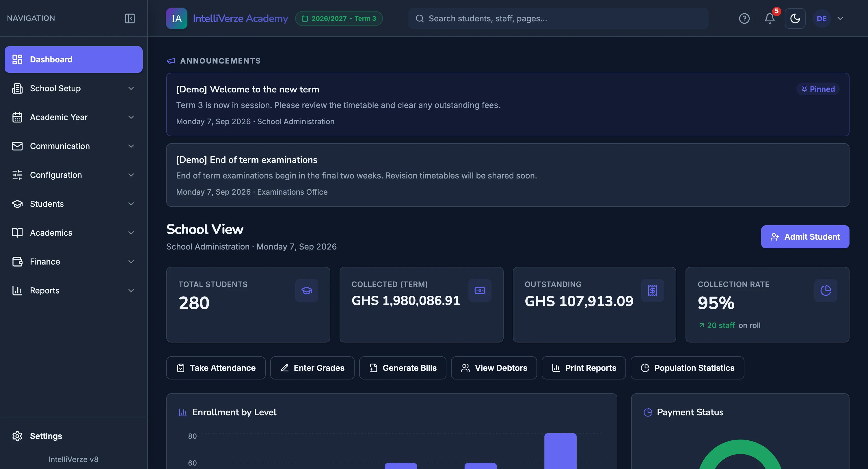The height and width of the screenshot is (469, 868).
Task: Expand the Configuration chevron
Action: click(131, 175)
